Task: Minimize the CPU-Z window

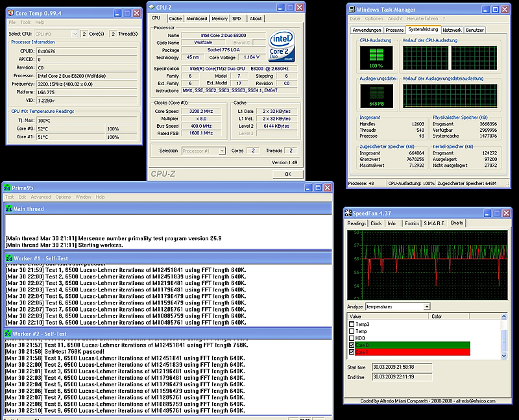Action: click(281, 7)
